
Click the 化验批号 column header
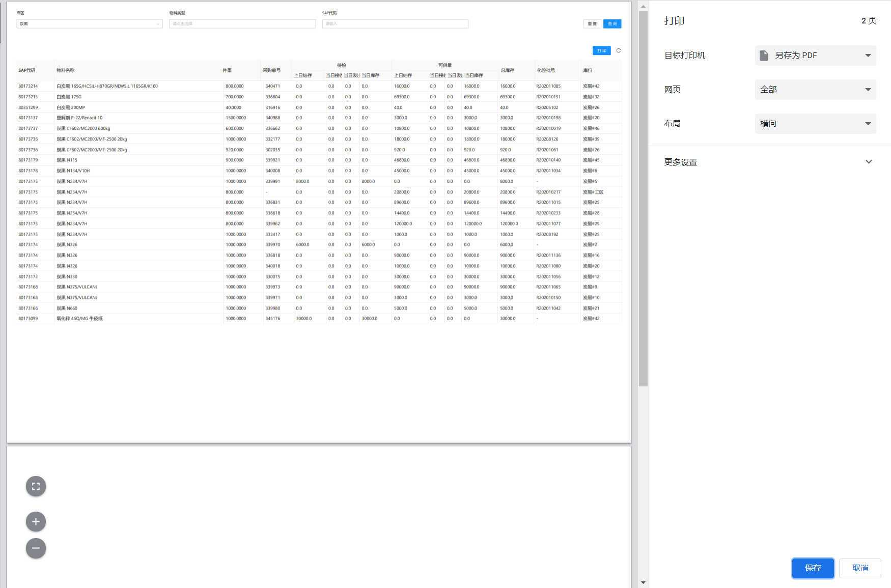point(546,70)
